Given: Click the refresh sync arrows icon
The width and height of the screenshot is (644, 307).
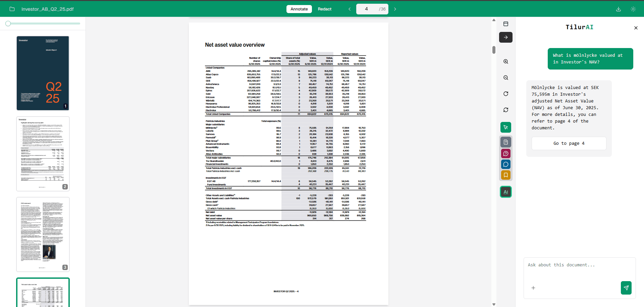Looking at the screenshot, I should coord(506,110).
